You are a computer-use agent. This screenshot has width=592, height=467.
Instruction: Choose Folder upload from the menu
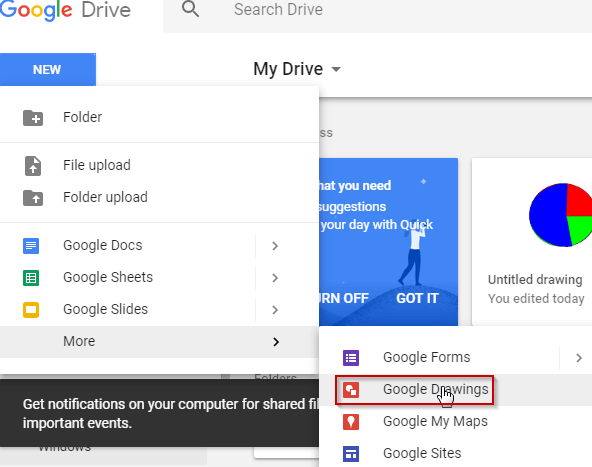(159, 197)
